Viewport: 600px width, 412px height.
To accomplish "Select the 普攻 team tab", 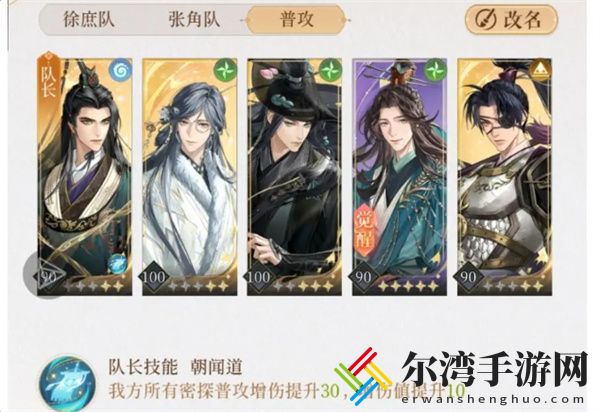I will pos(296,20).
